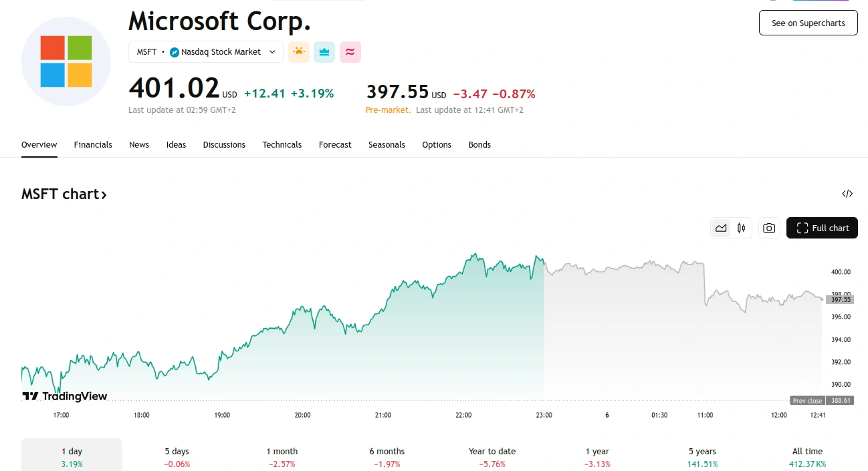Click the teal crown icon
The image size is (868, 471).
(x=324, y=51)
